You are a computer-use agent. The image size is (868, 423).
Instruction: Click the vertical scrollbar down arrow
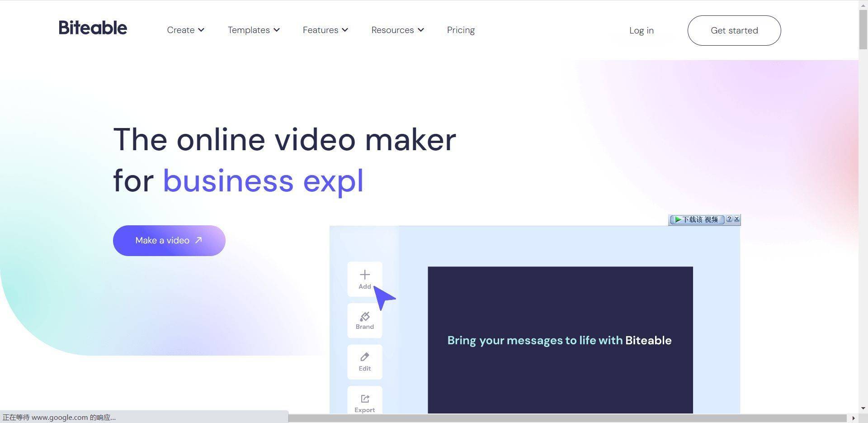point(863,409)
